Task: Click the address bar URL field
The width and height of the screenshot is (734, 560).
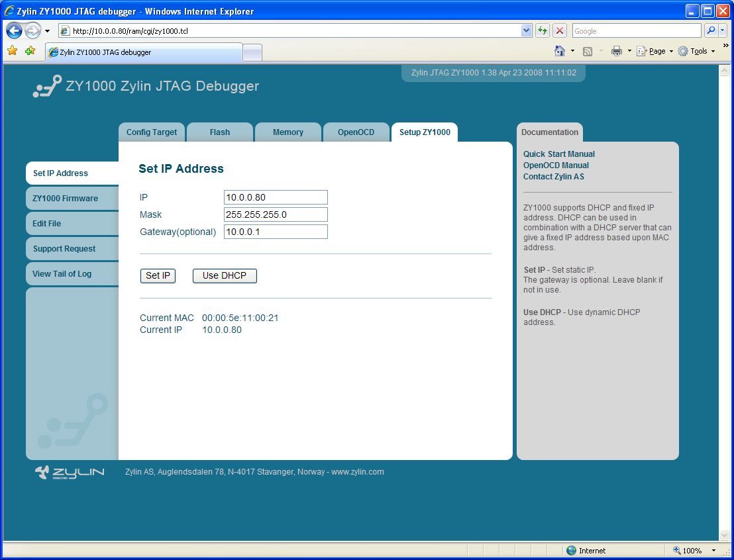Action: (295, 31)
